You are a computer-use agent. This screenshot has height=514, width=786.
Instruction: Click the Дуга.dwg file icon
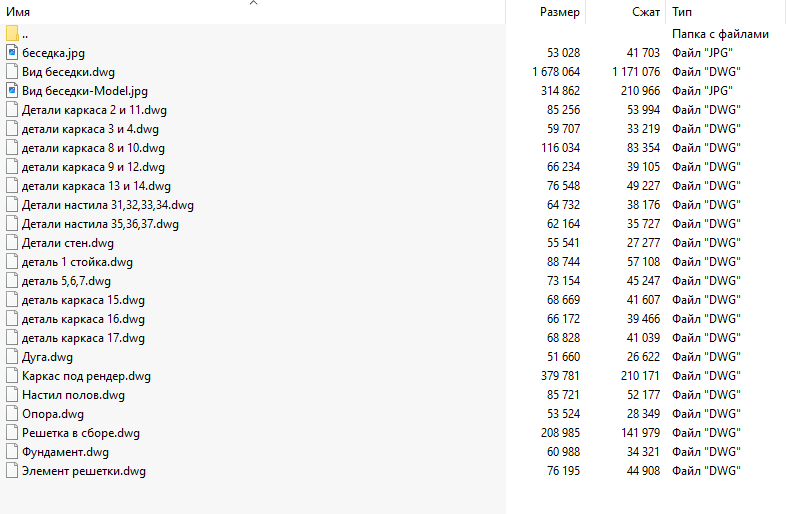[13, 357]
